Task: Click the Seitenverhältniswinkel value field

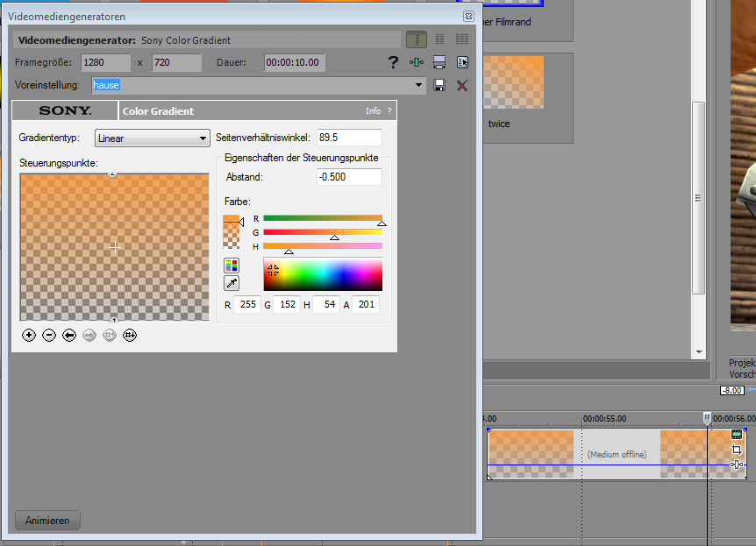Action: point(349,138)
